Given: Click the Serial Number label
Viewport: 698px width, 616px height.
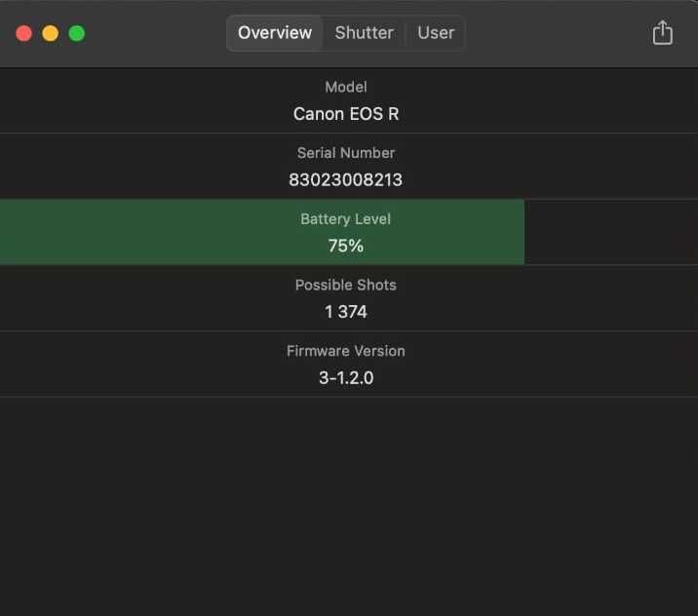Looking at the screenshot, I should [346, 153].
